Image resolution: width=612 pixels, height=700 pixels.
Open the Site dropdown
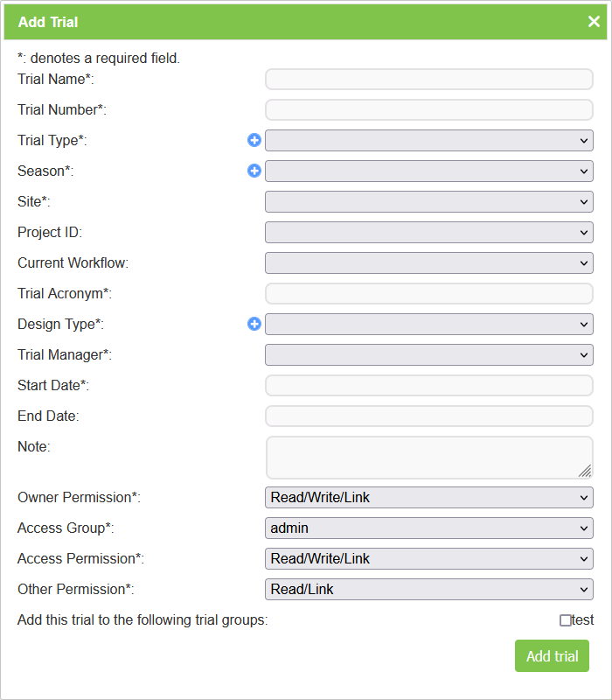click(x=428, y=201)
